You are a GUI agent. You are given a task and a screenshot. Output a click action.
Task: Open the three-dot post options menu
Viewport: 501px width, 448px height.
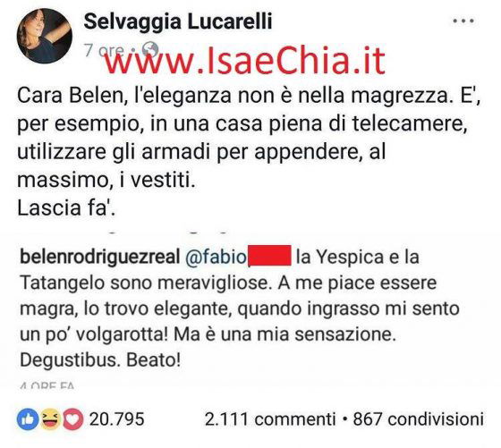pyautogui.click(x=463, y=21)
